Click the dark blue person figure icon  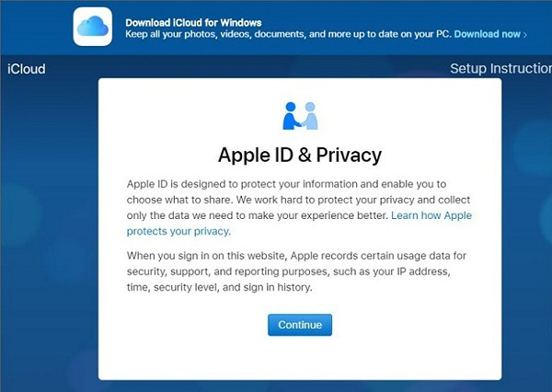click(x=292, y=116)
